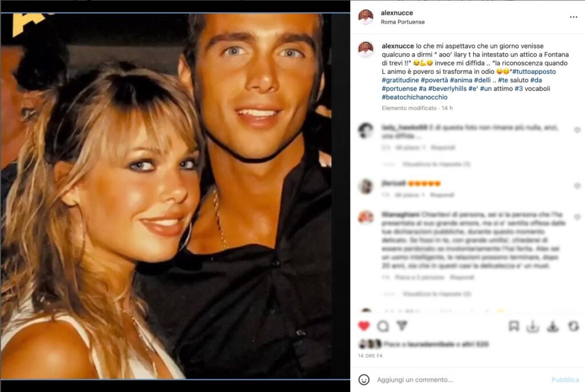The width and height of the screenshot is (585, 392).
Task: Like the first comment's heart icon
Action: coord(577,130)
